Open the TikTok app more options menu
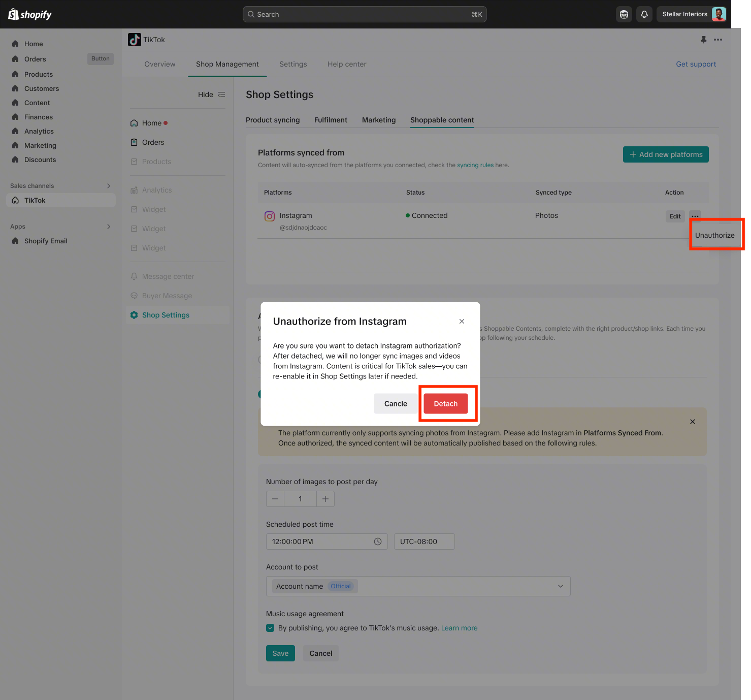Screen dimensions: 751x700 pyautogui.click(x=718, y=40)
